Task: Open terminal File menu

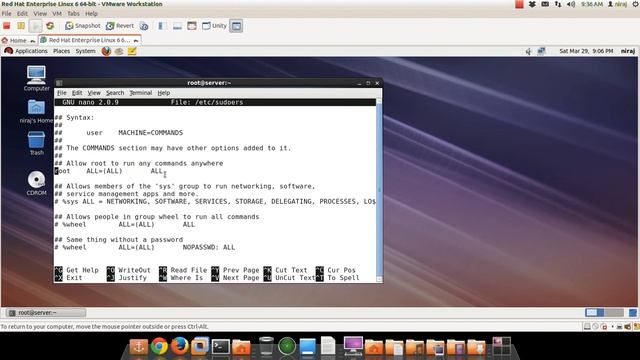Action: click(x=62, y=93)
